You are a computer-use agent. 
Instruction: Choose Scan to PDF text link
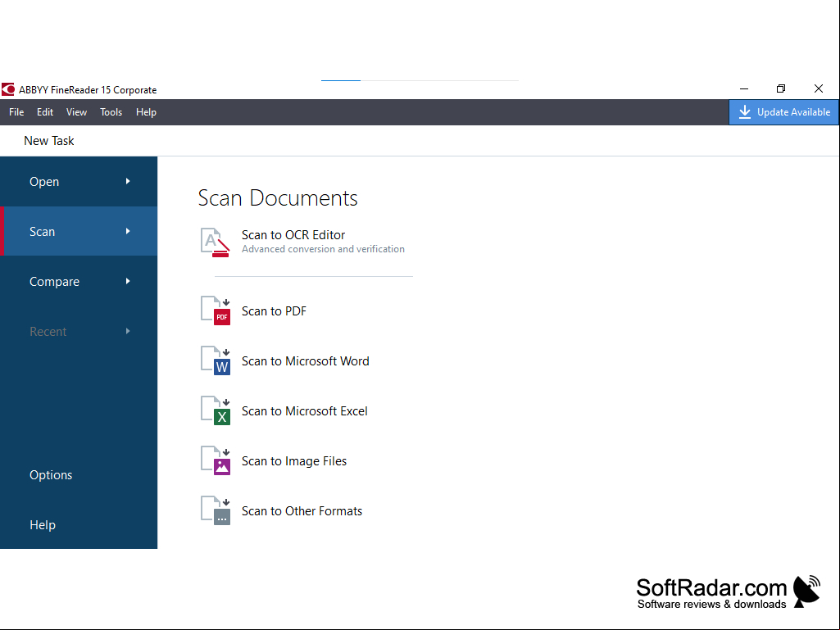pyautogui.click(x=274, y=310)
